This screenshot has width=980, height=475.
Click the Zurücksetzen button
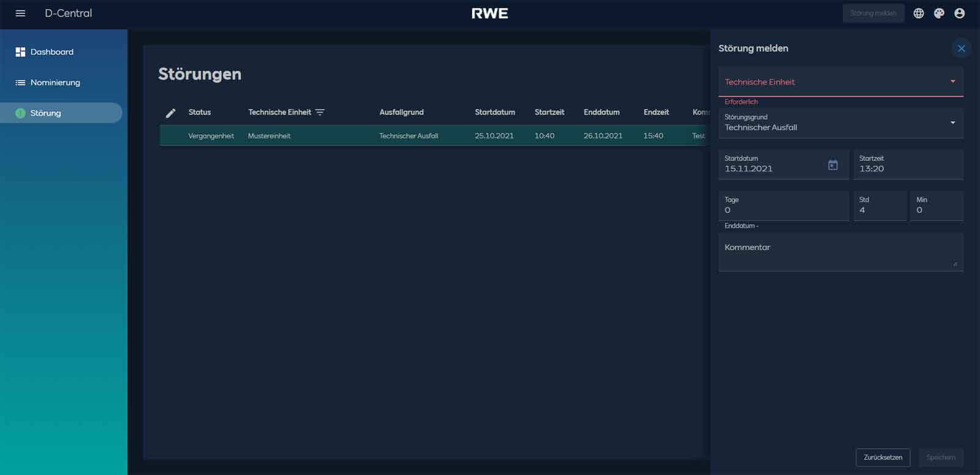click(883, 457)
